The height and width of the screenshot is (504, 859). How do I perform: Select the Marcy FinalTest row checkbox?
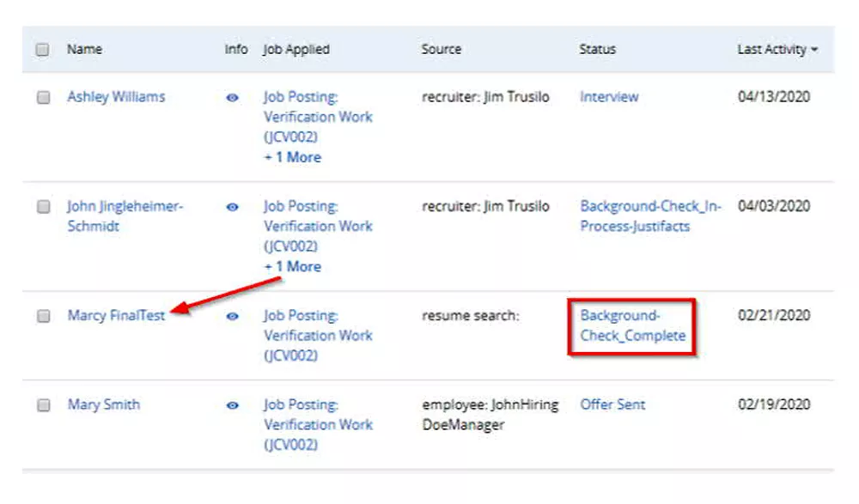(43, 316)
